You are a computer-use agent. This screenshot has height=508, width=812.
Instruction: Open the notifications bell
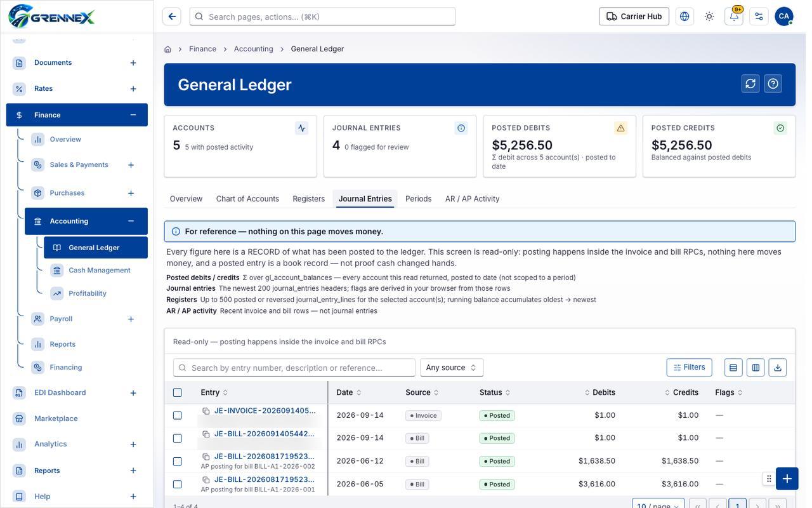click(x=734, y=17)
